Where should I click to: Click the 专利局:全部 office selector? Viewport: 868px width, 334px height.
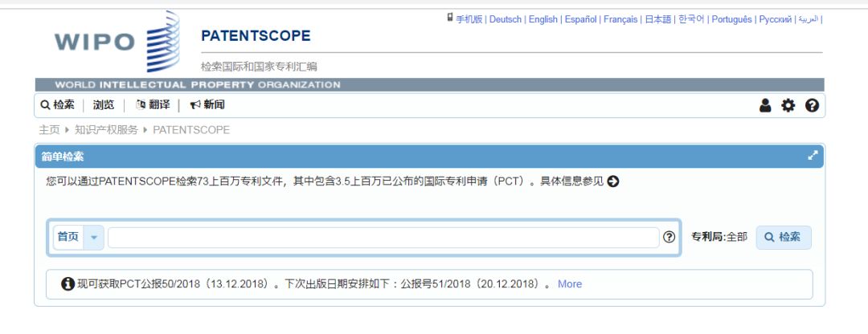tap(719, 237)
